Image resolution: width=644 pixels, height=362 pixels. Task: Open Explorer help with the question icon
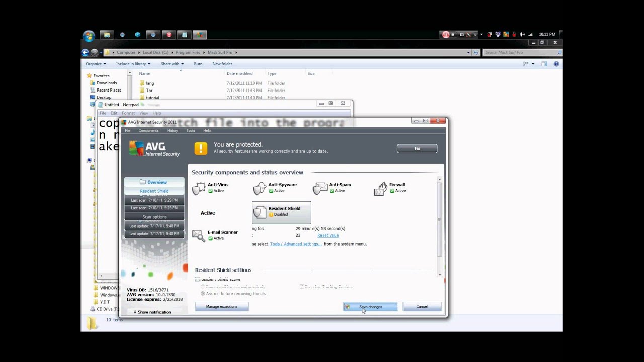[x=556, y=64]
